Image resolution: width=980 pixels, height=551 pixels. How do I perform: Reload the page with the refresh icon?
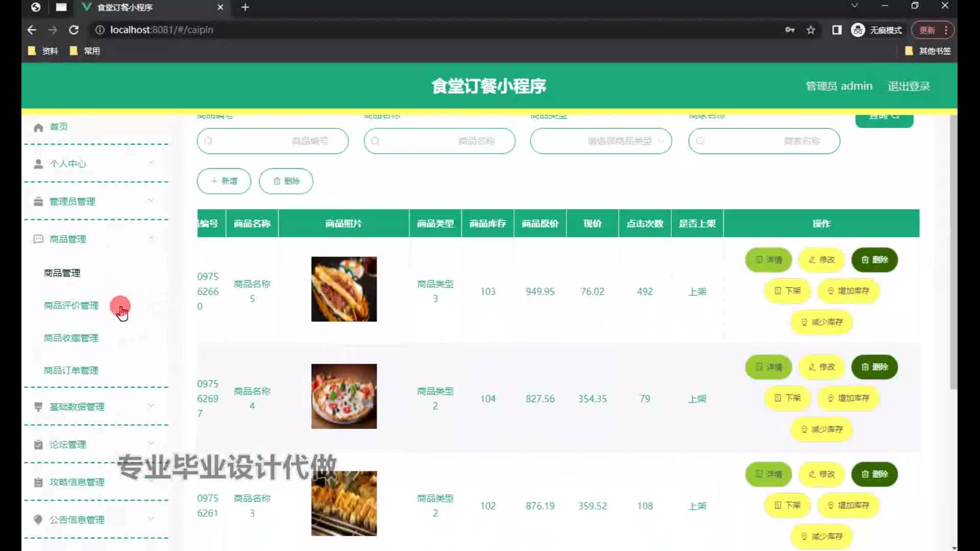(x=73, y=30)
